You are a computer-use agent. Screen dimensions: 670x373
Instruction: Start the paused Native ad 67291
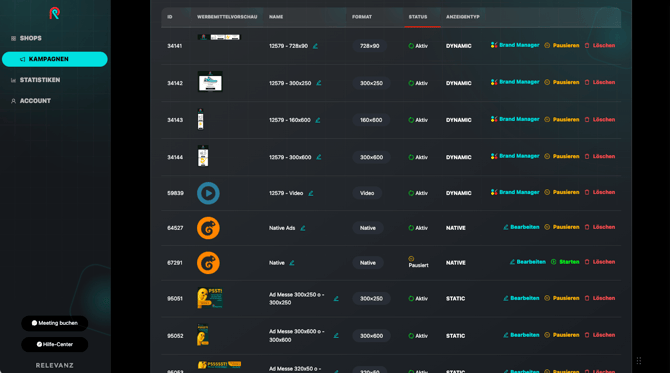click(x=565, y=262)
